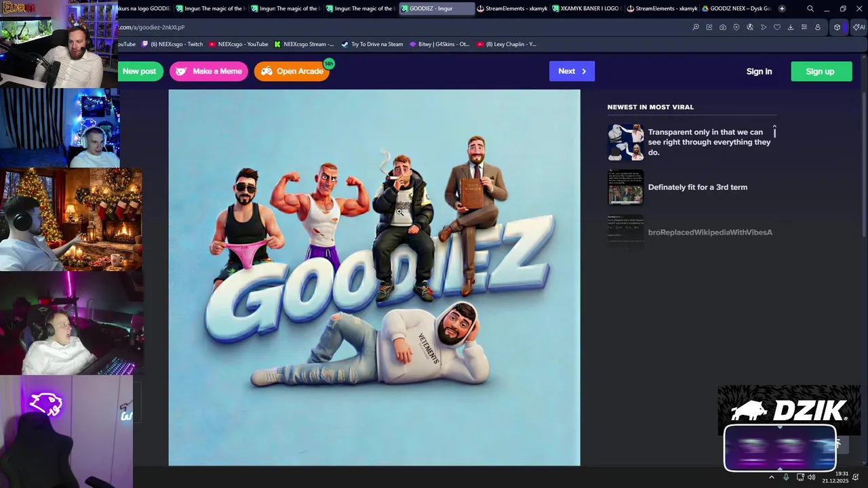Click the edit page icon in the address bar
The width and height of the screenshot is (868, 488).
(709, 27)
